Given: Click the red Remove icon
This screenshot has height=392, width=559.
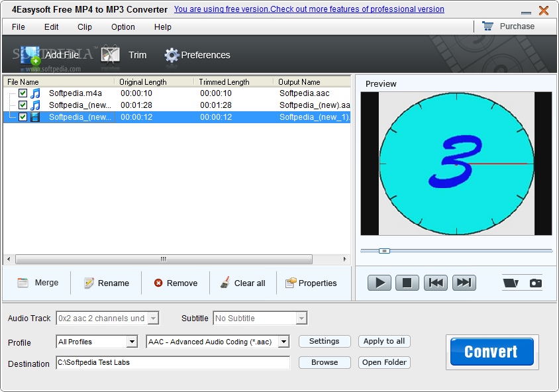Looking at the screenshot, I should (x=158, y=283).
